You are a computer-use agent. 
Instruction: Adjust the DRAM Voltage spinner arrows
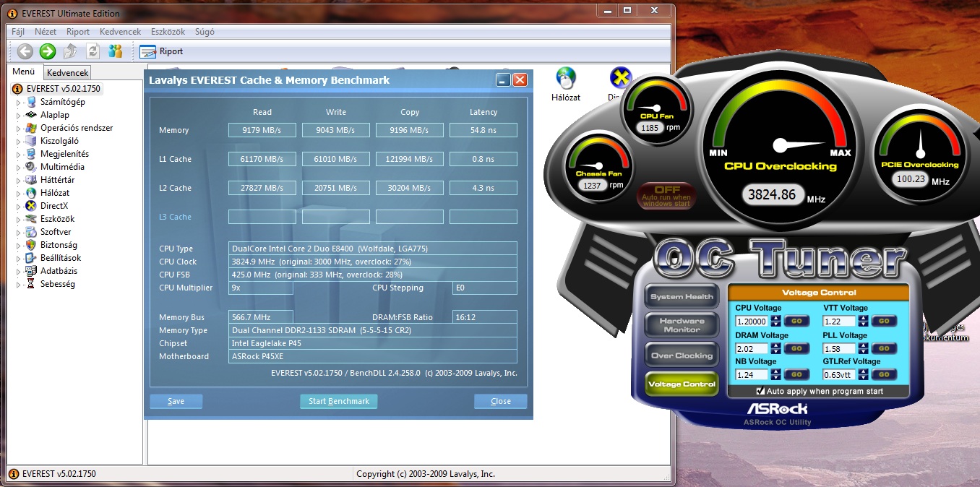[x=775, y=348]
